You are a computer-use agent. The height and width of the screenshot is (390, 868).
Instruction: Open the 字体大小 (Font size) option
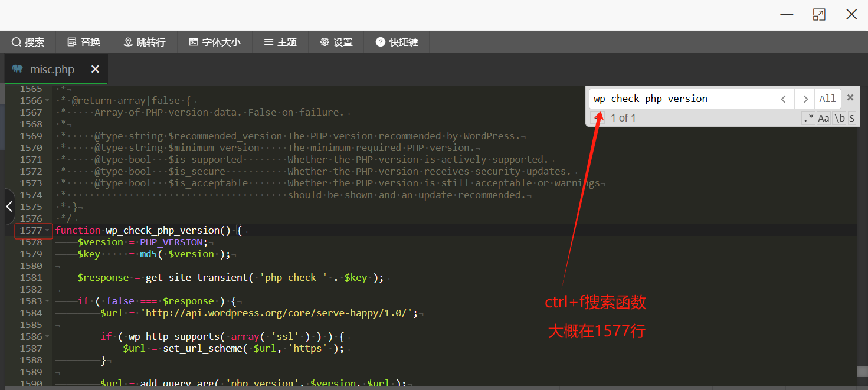tap(215, 42)
